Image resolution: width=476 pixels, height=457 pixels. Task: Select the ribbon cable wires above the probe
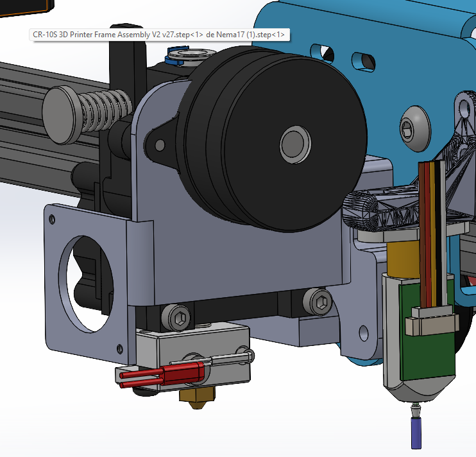click(432, 234)
